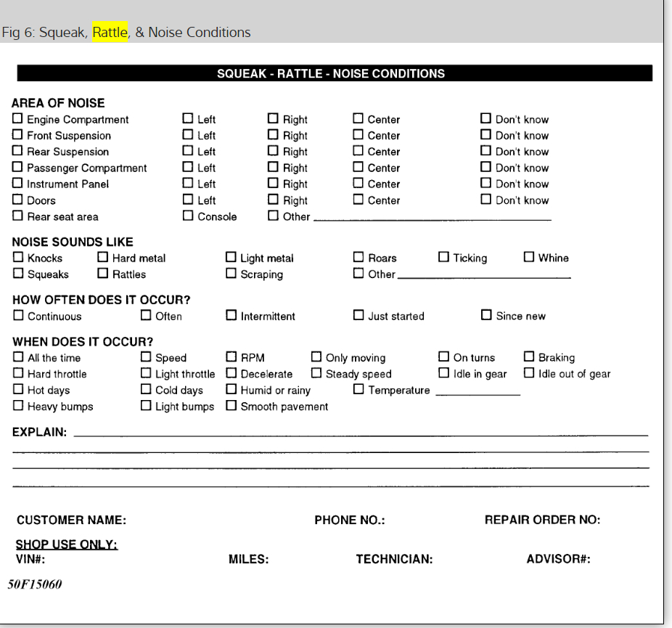This screenshot has width=672, height=628.
Task: Tick the Whine checkbox
Action: click(x=529, y=257)
